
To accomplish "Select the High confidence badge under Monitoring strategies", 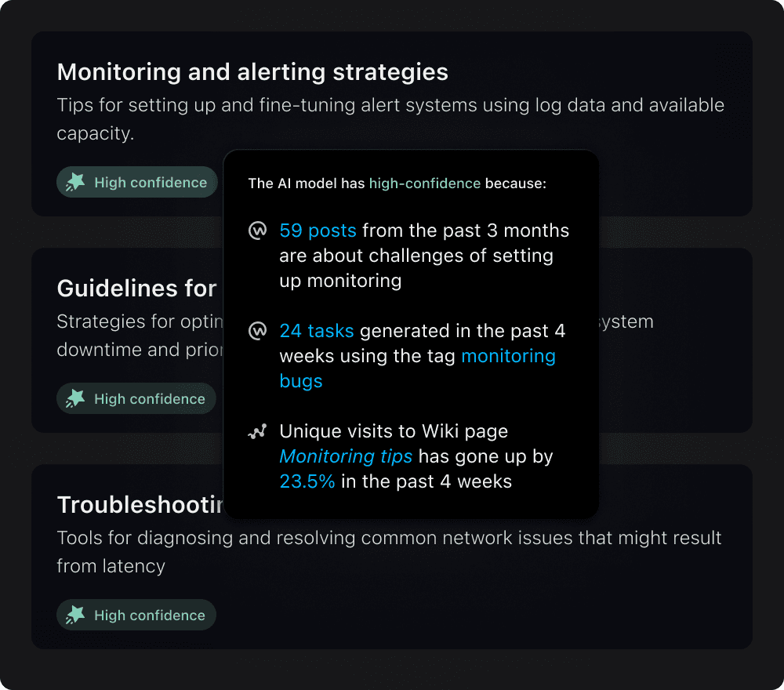I will coord(137,182).
